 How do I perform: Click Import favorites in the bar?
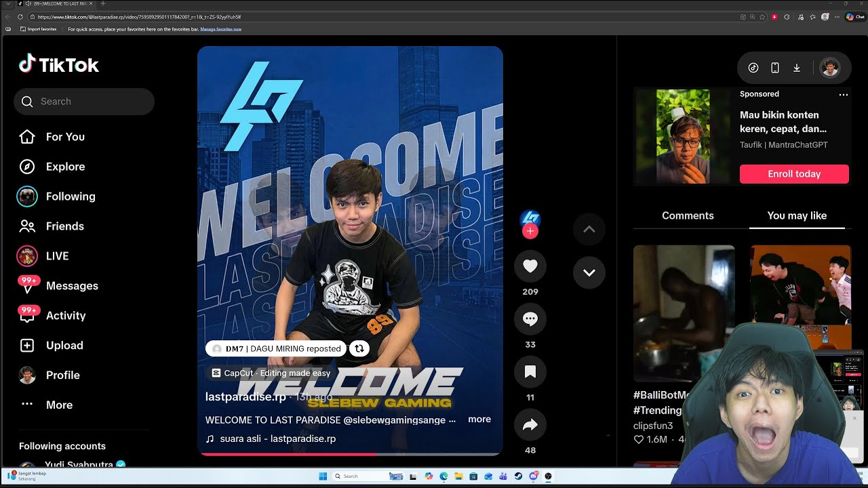[38, 29]
